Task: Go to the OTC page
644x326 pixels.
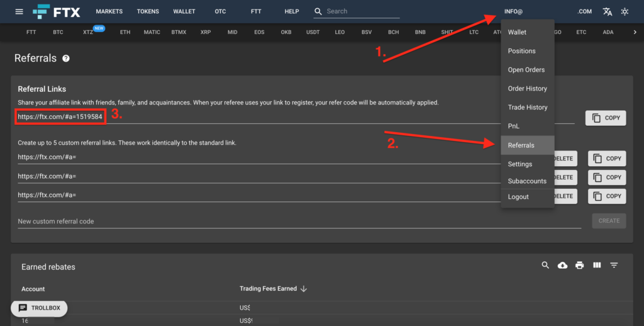Action: coord(220,11)
